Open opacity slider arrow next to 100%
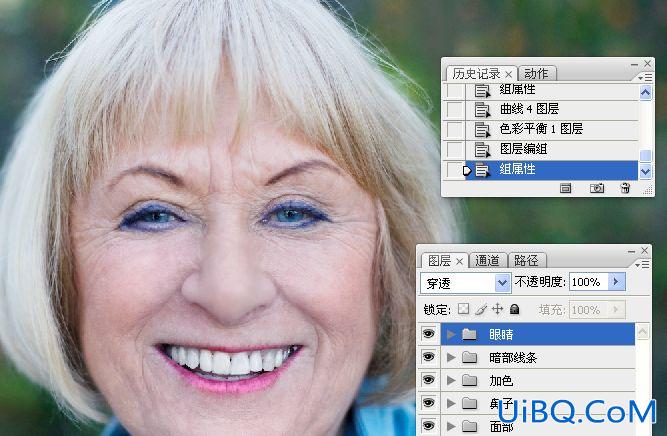The height and width of the screenshot is (436, 667). (617, 282)
